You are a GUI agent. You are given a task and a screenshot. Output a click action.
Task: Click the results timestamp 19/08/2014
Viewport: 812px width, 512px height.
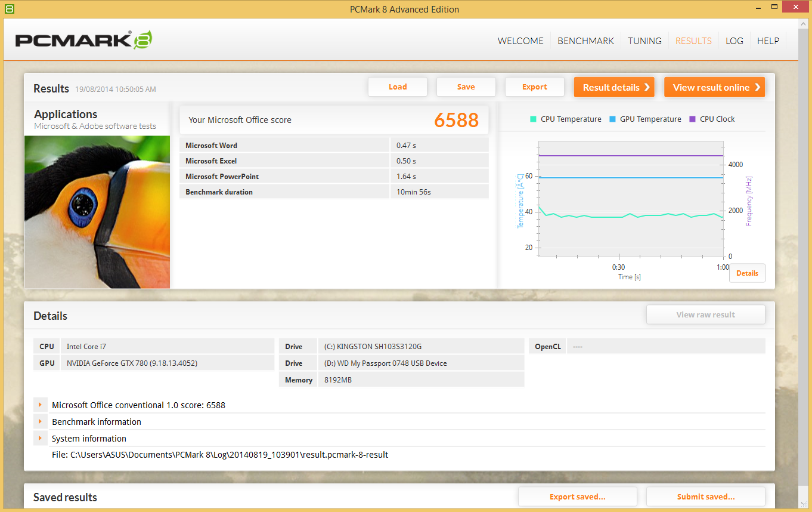tap(116, 90)
